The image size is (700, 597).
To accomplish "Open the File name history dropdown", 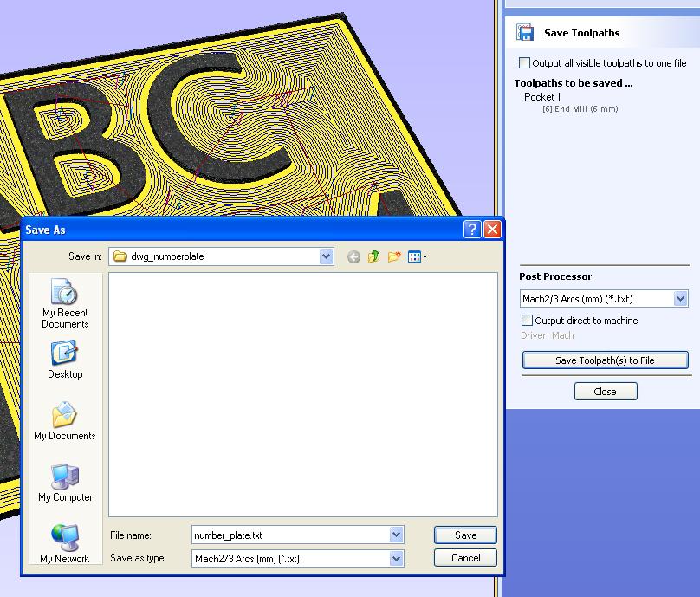I will (396, 535).
